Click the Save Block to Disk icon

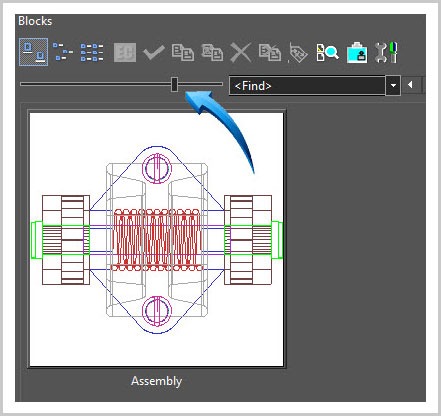coord(270,52)
